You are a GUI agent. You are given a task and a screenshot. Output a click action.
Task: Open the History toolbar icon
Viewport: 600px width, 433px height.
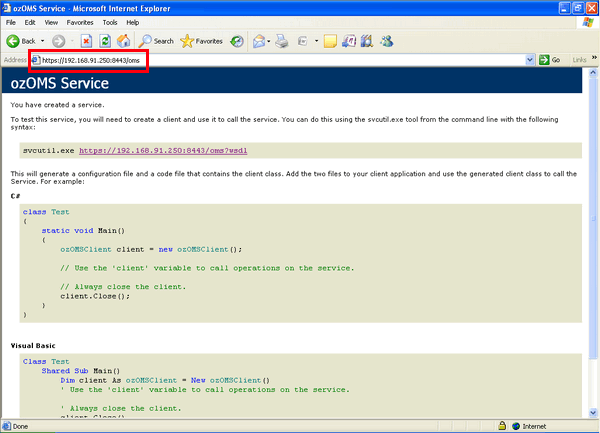click(237, 41)
